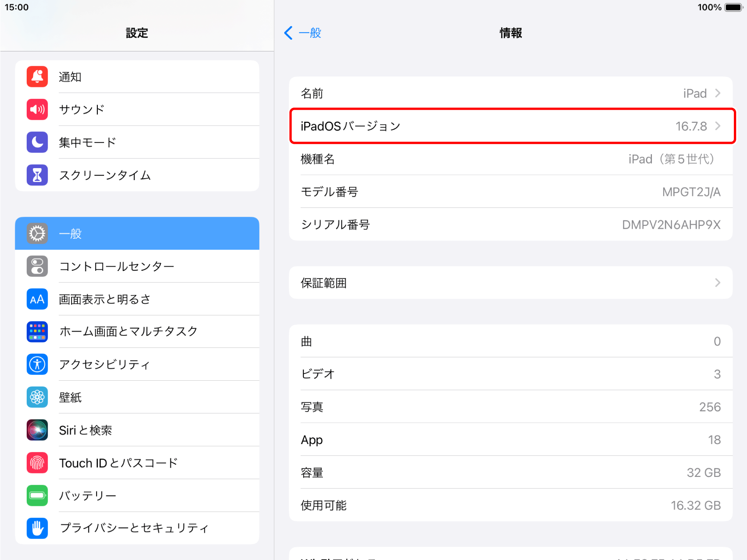The image size is (747, 560).
Task: Tap the flower 壁紙 icon
Action: pos(37,397)
